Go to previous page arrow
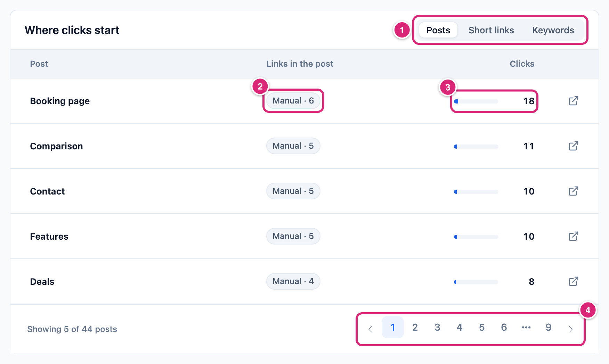The height and width of the screenshot is (364, 609). (x=370, y=329)
